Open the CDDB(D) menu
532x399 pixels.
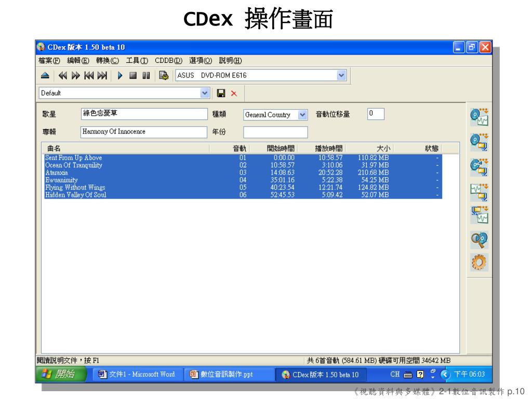click(169, 60)
